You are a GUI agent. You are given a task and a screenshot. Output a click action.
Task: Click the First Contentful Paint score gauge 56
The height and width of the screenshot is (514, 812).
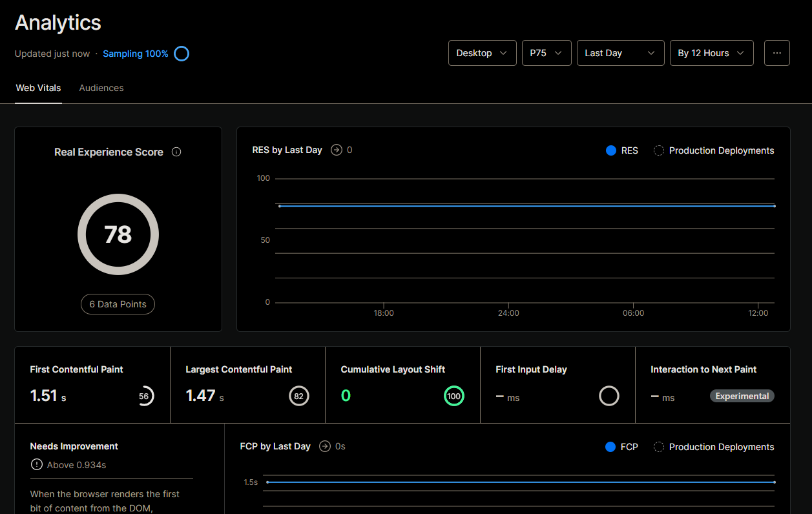(x=144, y=396)
